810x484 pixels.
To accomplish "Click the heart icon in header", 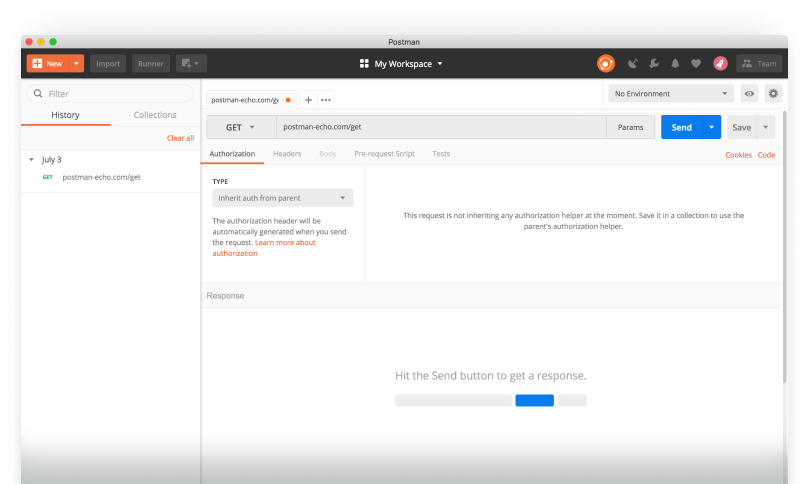I will coord(696,64).
